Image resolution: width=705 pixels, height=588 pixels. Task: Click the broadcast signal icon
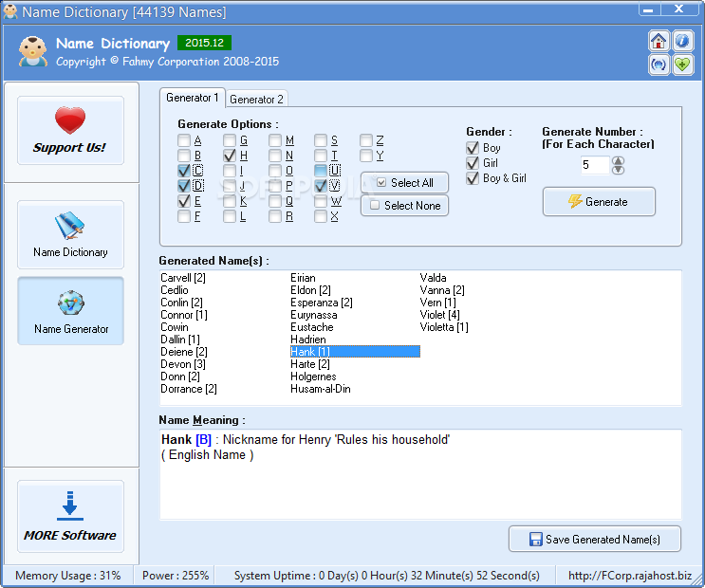(659, 64)
